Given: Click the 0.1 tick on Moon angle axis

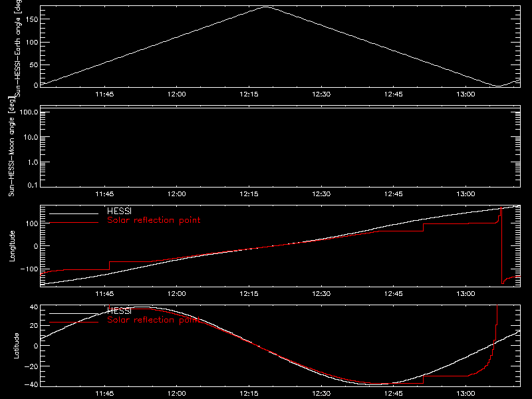Looking at the screenshot, I should (33, 185).
